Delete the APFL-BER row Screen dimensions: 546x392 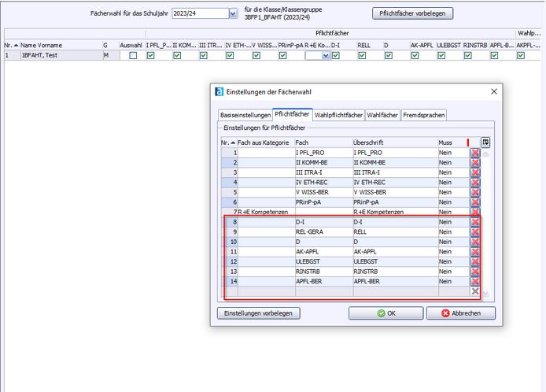click(474, 282)
